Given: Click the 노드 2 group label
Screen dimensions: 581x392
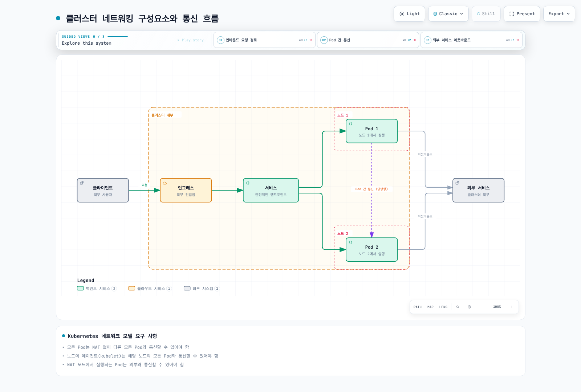Looking at the screenshot, I should pos(343,234).
